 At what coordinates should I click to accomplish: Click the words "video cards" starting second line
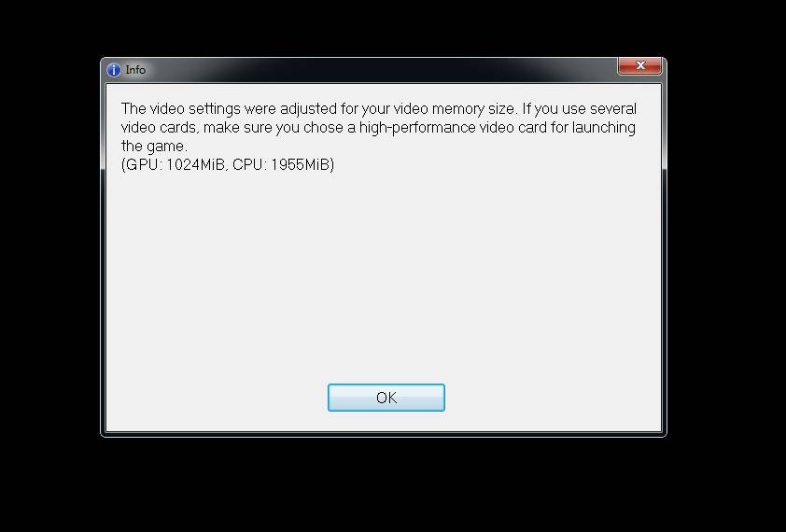[x=159, y=127]
